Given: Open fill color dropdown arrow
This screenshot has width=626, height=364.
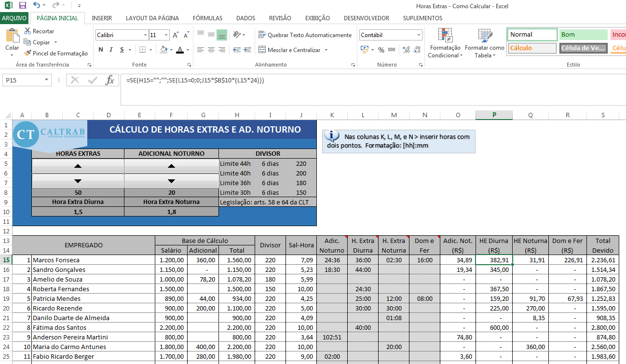Looking at the screenshot, I should 171,50.
